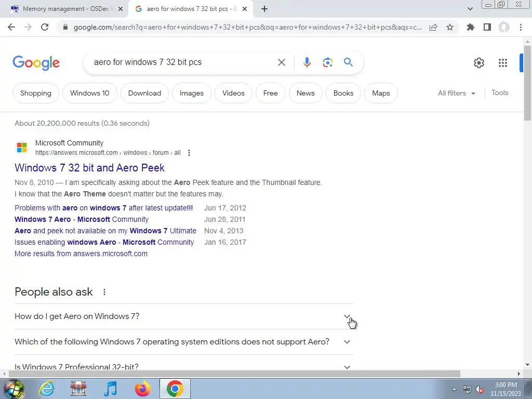Reload the current page
Viewport: 532px width, 399px height.
[45, 27]
